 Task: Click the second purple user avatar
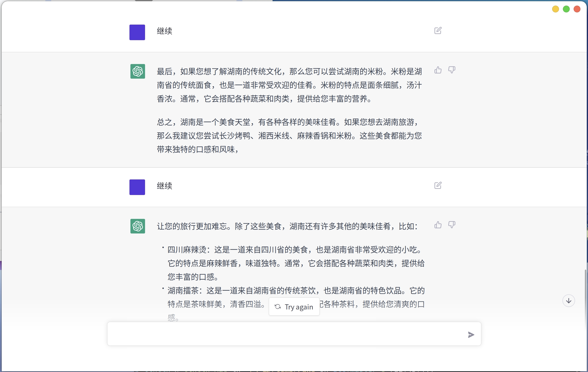point(137,187)
